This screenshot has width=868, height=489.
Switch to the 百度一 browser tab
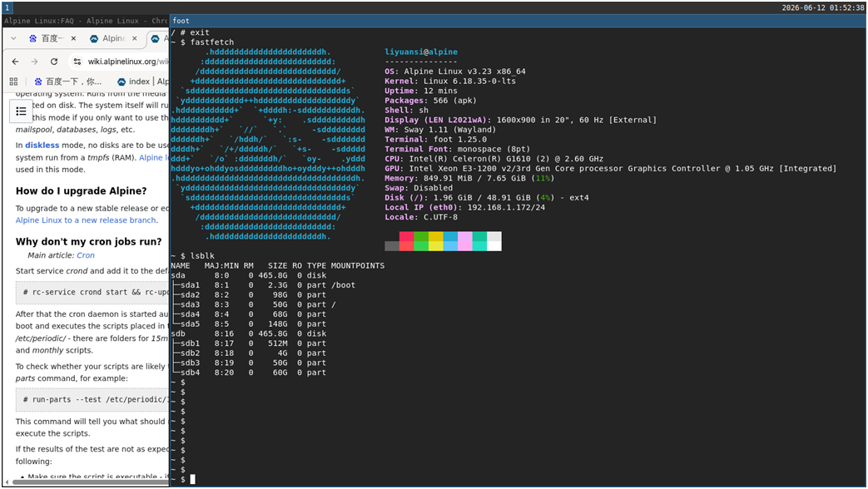[x=46, y=38]
